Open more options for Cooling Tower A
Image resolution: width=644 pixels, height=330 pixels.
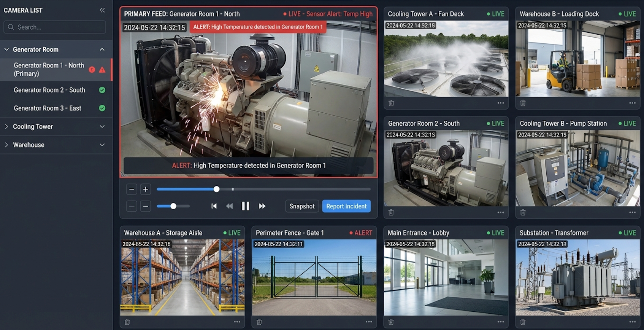coord(501,103)
